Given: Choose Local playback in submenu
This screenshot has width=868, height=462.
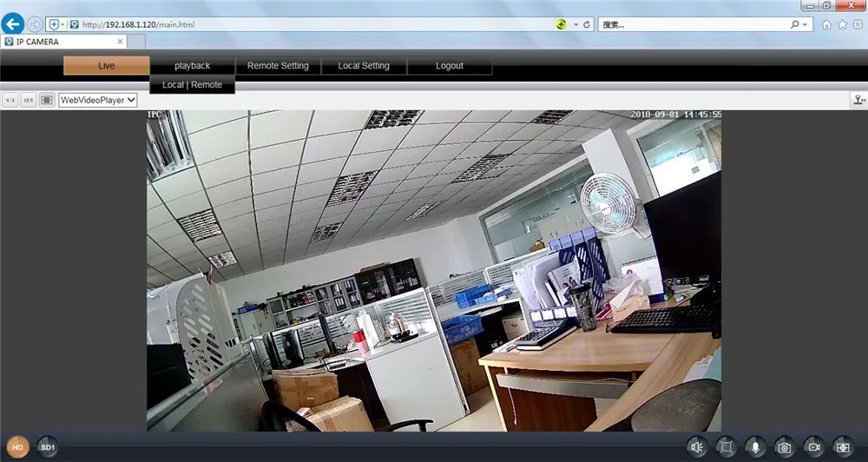Looking at the screenshot, I should (173, 85).
